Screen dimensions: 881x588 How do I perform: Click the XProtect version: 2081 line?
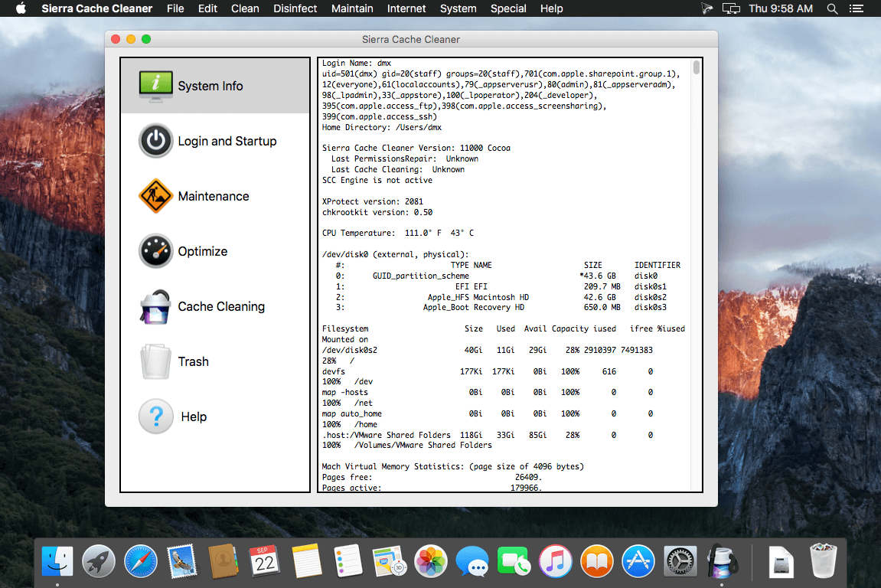(x=373, y=201)
